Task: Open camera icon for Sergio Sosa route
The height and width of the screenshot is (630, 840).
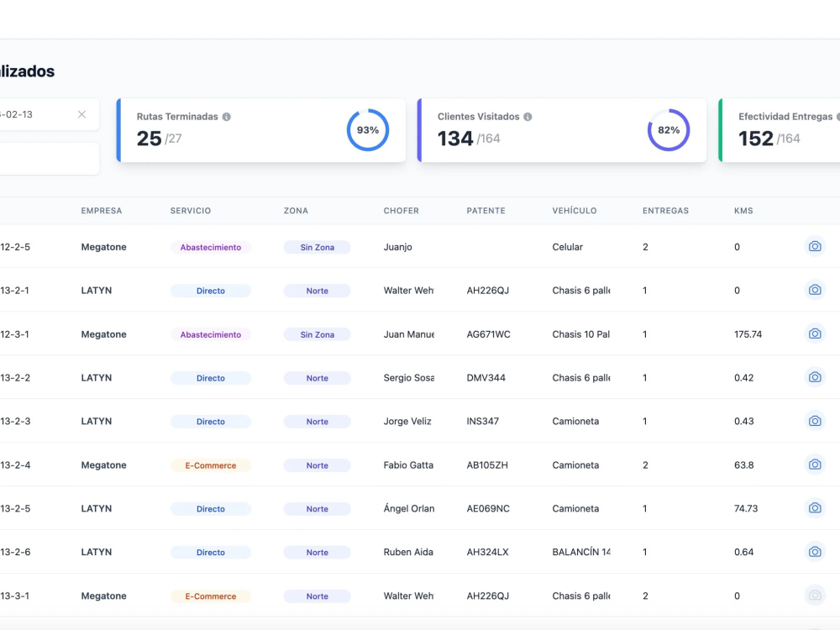Action: [815, 377]
